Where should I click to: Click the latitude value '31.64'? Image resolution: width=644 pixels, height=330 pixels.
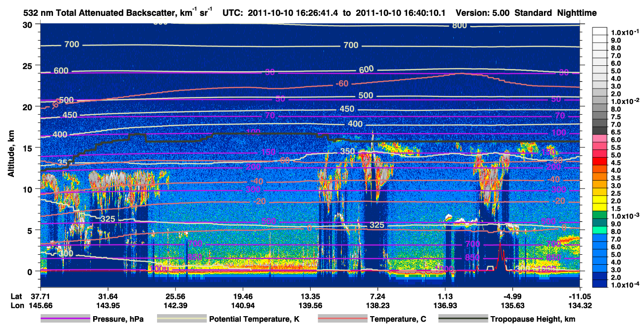click(107, 296)
